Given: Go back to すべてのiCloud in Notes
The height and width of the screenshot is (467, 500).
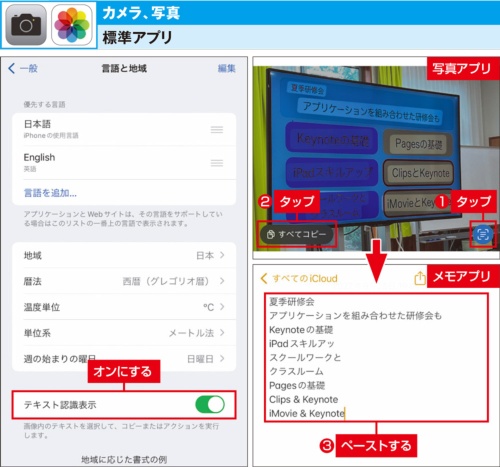Looking at the screenshot, I should tap(299, 278).
